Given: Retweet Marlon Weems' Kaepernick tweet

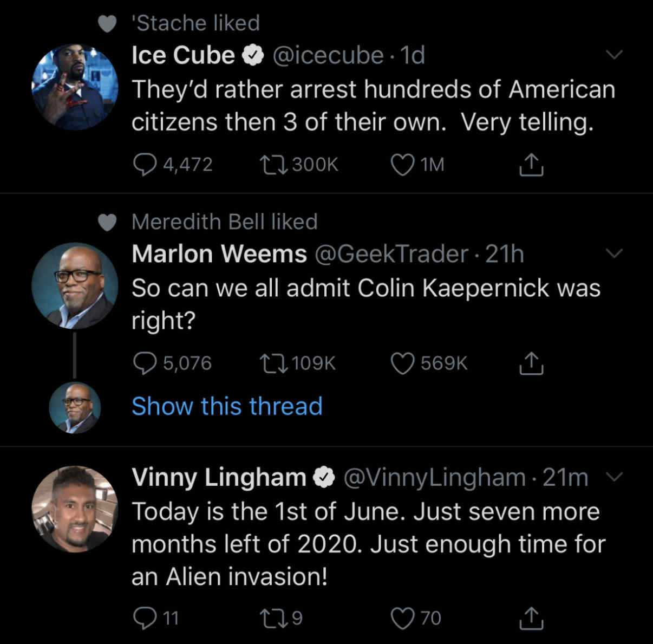Looking at the screenshot, I should click(273, 363).
